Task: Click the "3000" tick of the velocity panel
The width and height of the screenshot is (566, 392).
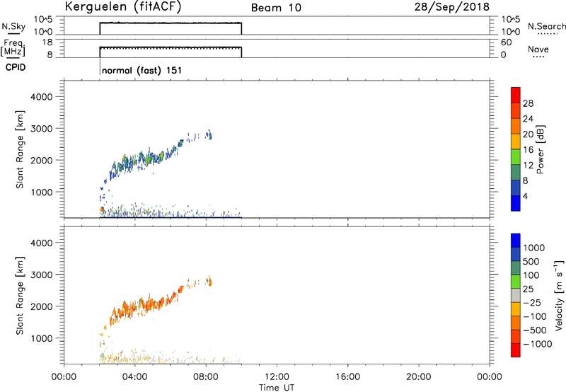Action: click(x=42, y=275)
